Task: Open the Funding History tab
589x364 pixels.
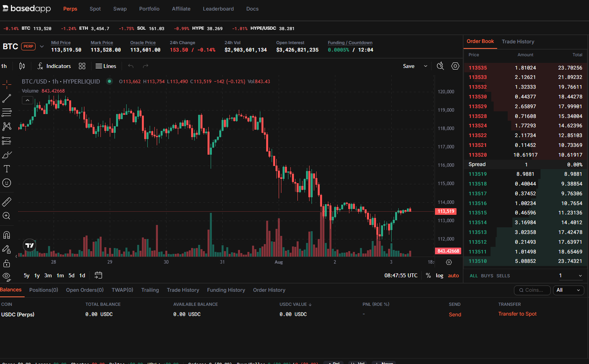Action: (x=226, y=290)
